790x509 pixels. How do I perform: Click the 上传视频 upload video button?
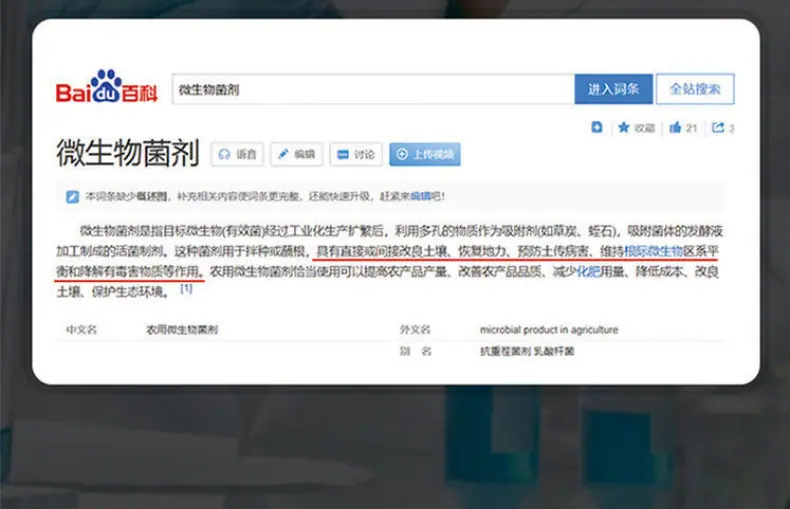(x=425, y=154)
